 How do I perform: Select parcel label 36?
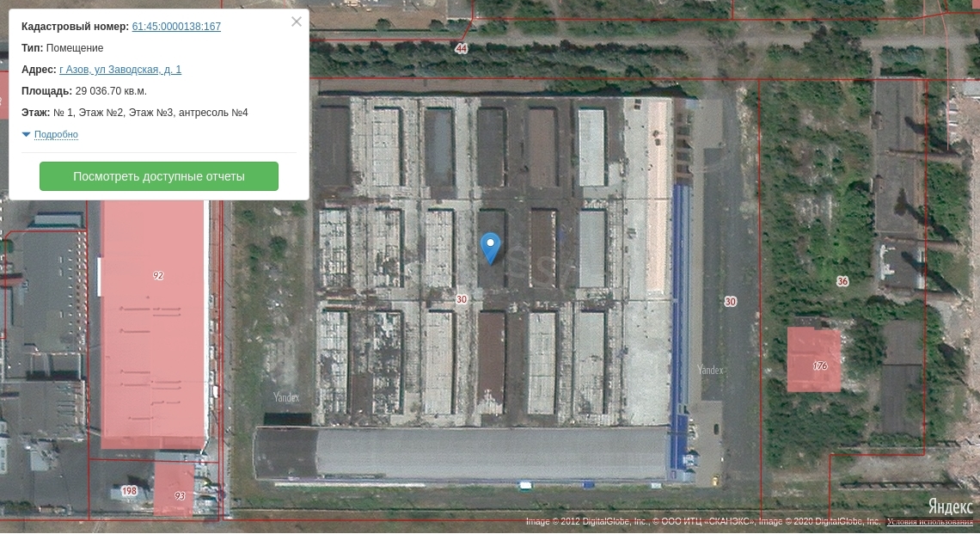tap(842, 281)
